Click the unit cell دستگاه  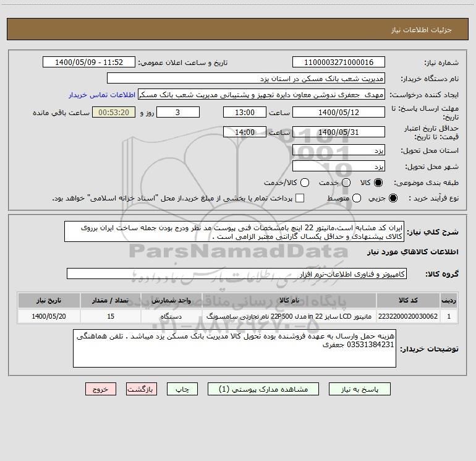[x=171, y=316]
